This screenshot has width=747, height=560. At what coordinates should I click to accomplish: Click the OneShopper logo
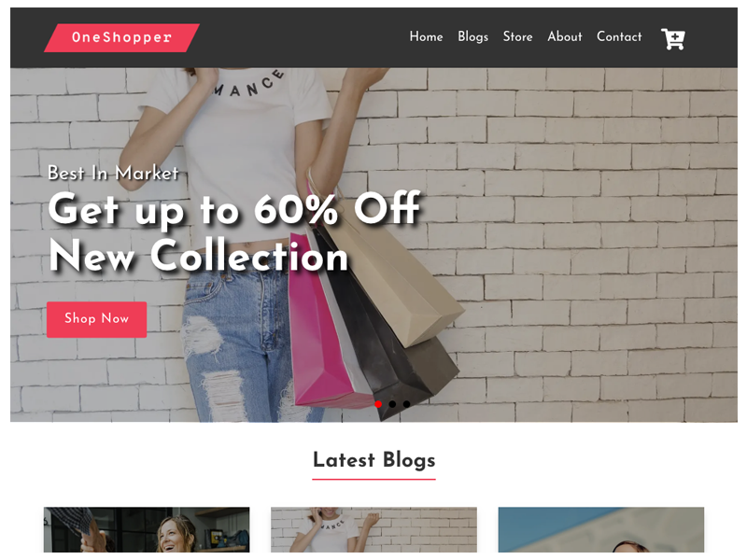pyautogui.click(x=121, y=37)
